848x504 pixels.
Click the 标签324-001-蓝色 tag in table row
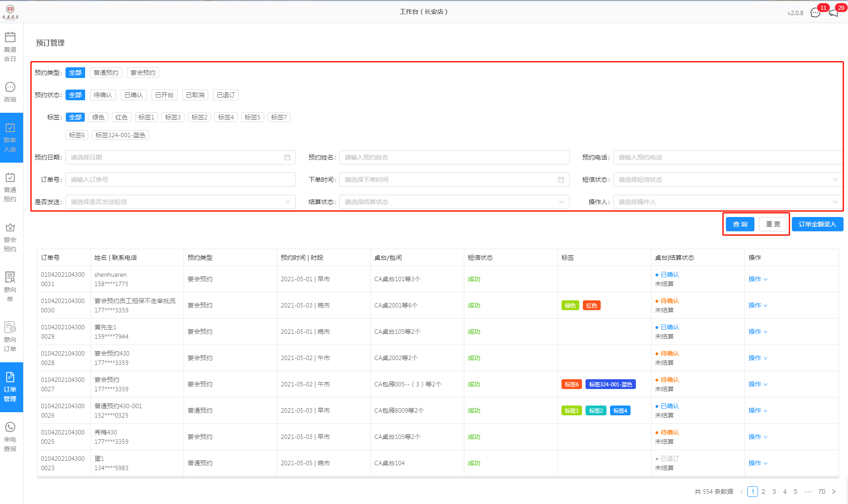pyautogui.click(x=610, y=384)
